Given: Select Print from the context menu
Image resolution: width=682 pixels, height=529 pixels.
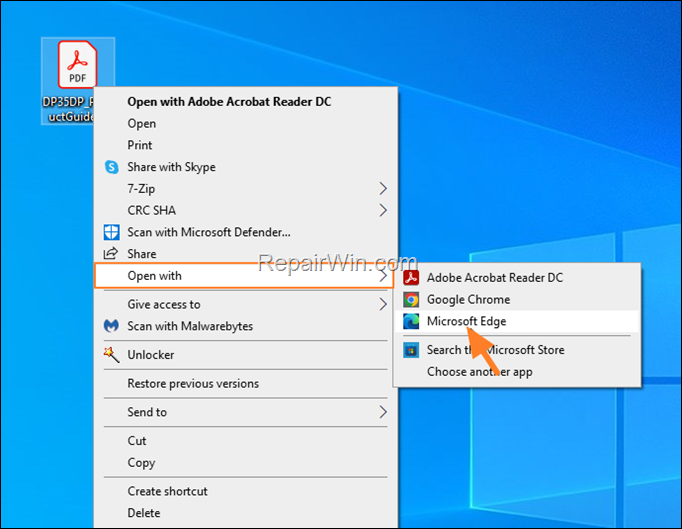Looking at the screenshot, I should pos(246,145).
